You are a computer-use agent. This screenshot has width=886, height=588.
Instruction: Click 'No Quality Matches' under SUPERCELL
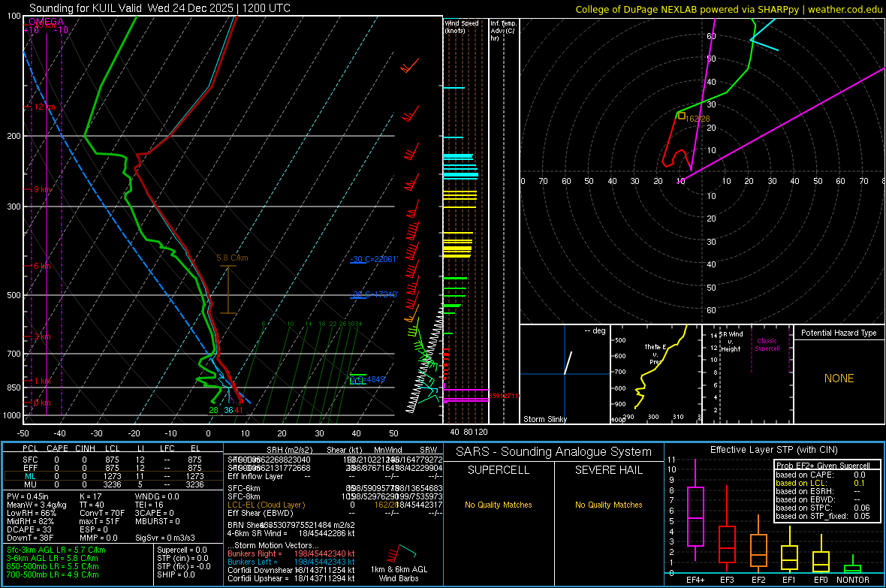[499, 505]
